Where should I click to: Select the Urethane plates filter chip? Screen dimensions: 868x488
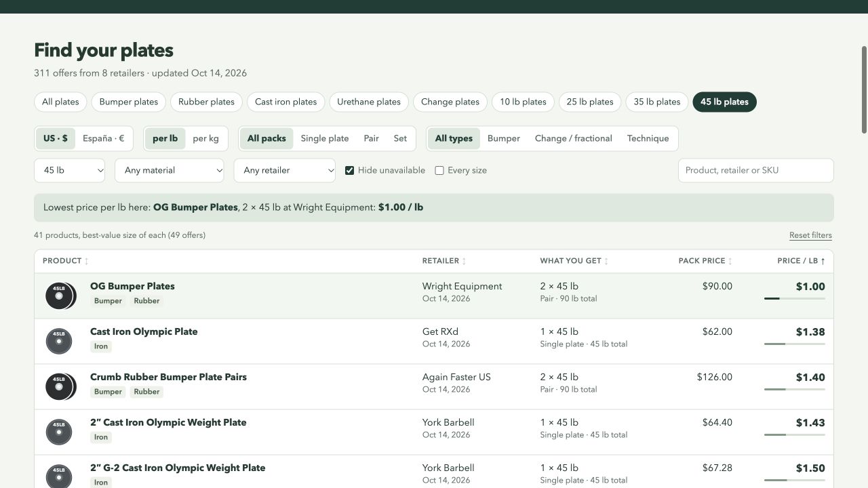[369, 102]
